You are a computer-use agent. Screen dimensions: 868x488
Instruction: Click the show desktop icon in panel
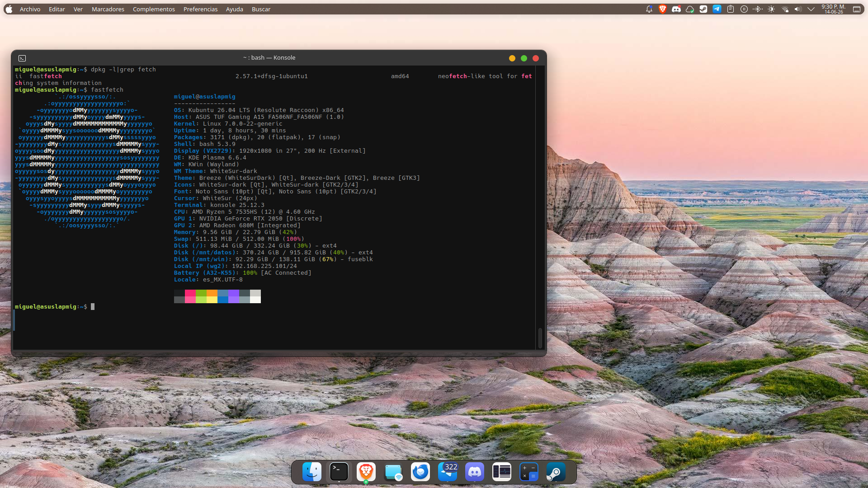point(856,9)
